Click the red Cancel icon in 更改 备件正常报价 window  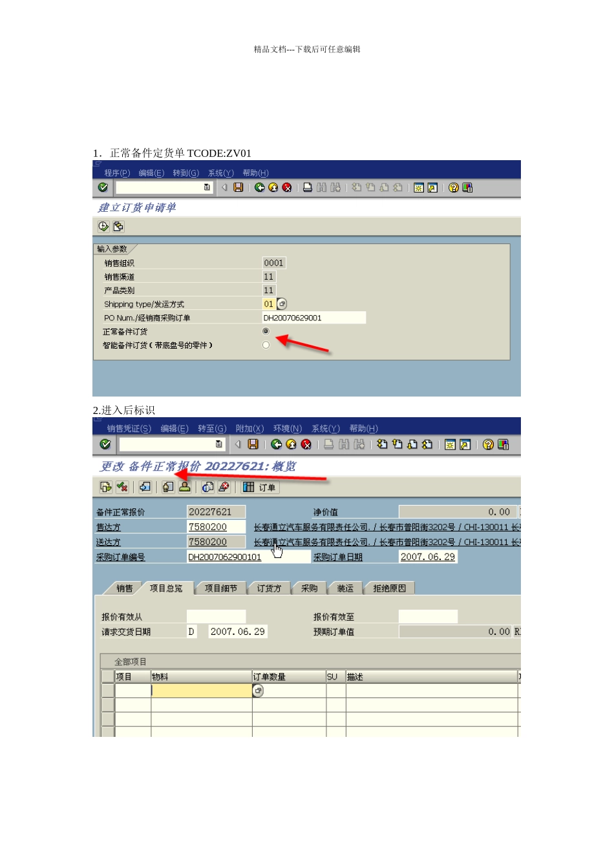[x=306, y=444]
